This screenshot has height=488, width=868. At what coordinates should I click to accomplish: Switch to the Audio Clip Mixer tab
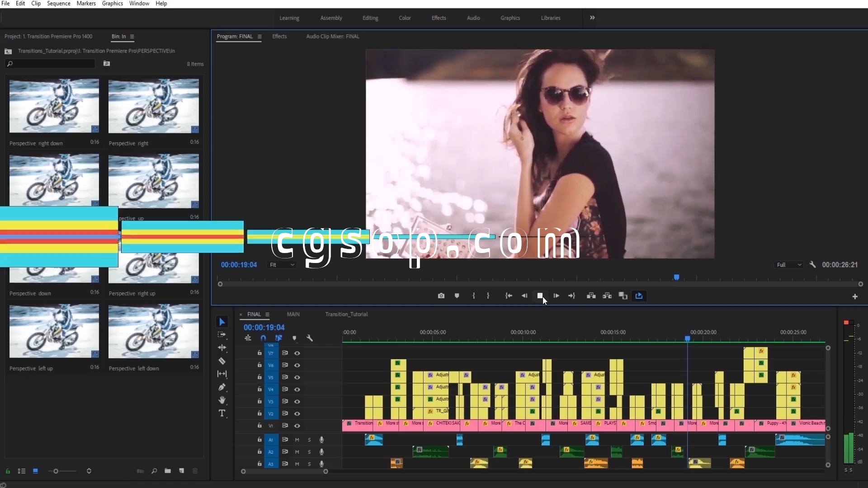[333, 37]
